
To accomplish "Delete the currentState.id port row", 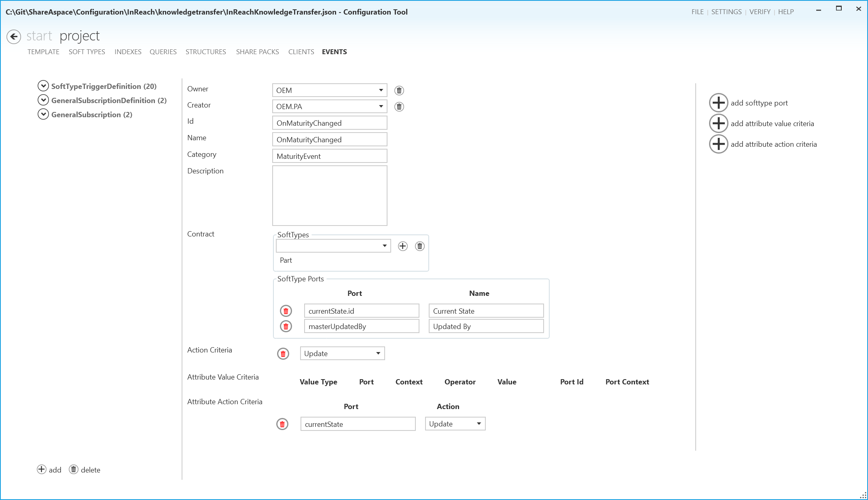I will [286, 311].
